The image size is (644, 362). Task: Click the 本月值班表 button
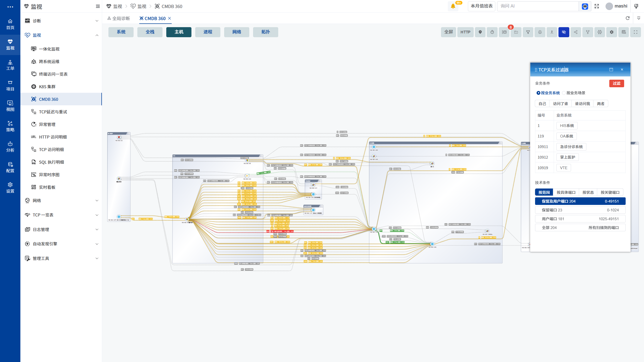[481, 6]
